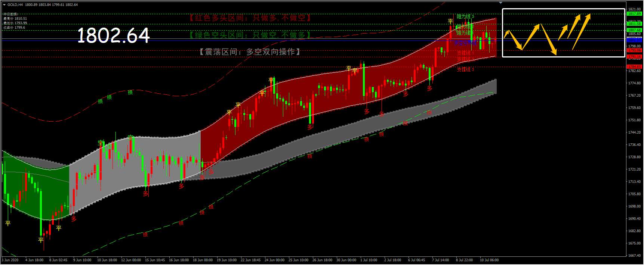Click the 1774.80 price axis label
The height and width of the screenshot is (265, 644).
[635, 83]
